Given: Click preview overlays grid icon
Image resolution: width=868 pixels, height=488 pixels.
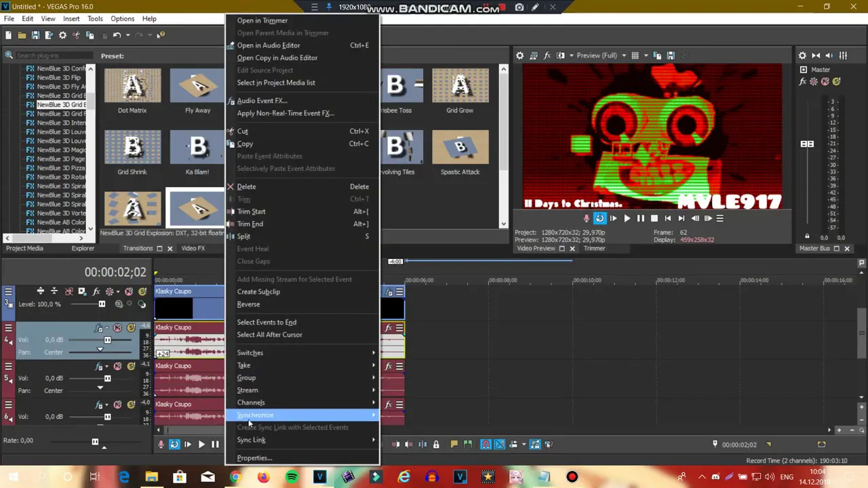Looking at the screenshot, I should 635,56.
